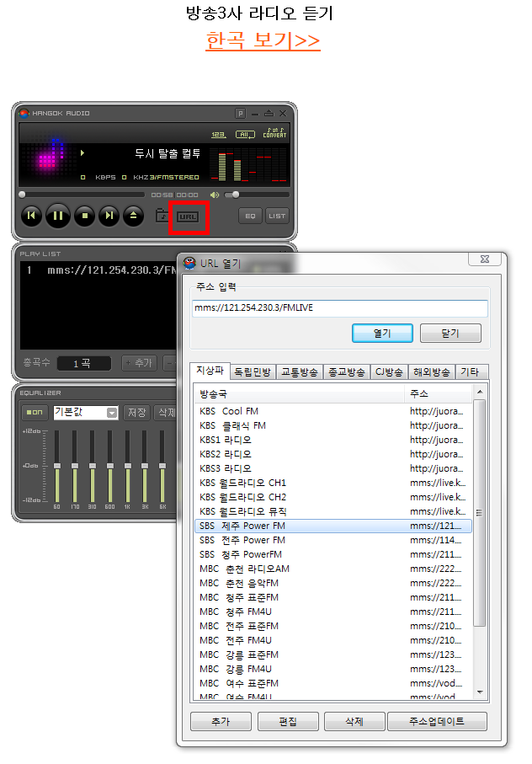Click the eject button in the player
Viewport: 532px width, 764px height.
(133, 216)
